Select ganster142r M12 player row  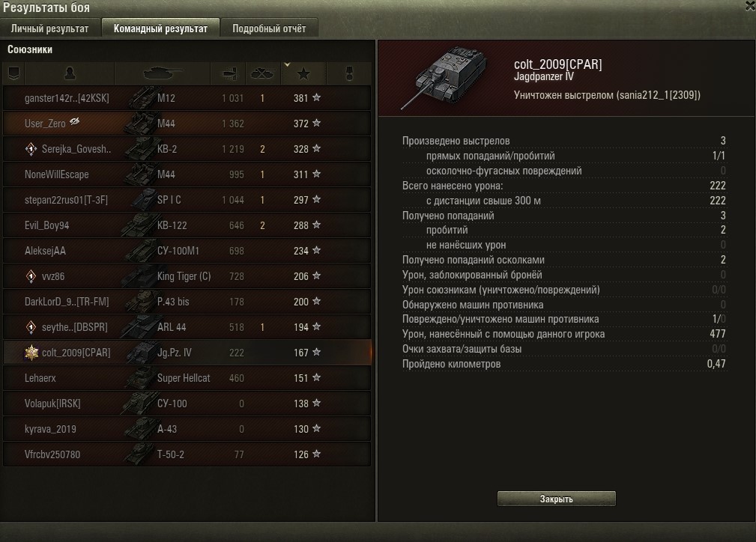(x=187, y=98)
